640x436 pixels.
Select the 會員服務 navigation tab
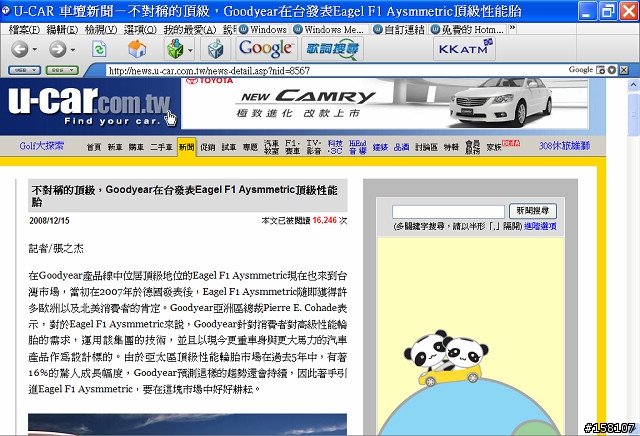point(472,147)
